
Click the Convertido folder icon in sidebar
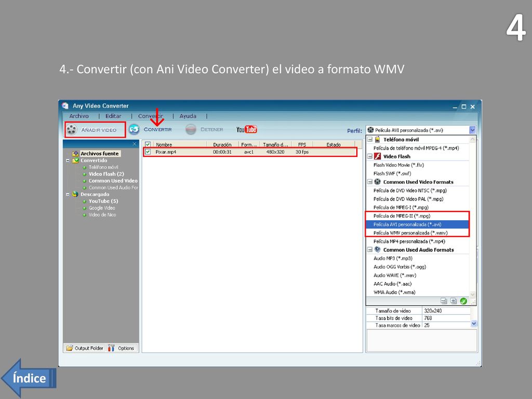[75, 161]
